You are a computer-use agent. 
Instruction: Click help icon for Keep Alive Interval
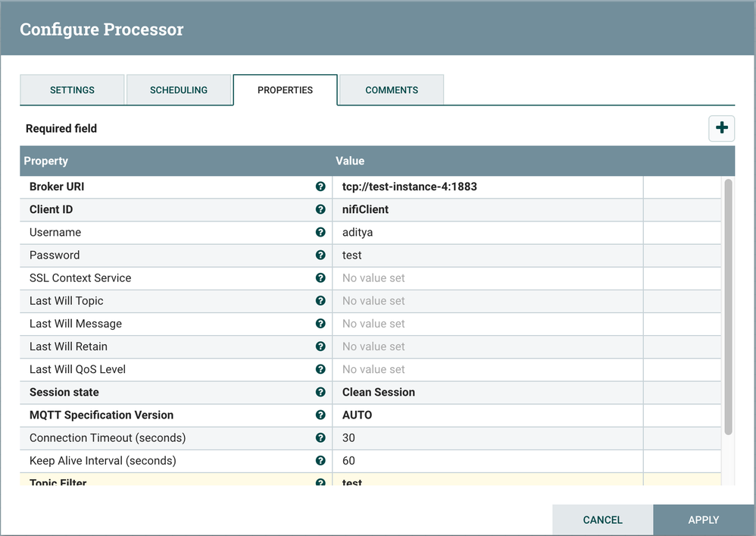(320, 460)
